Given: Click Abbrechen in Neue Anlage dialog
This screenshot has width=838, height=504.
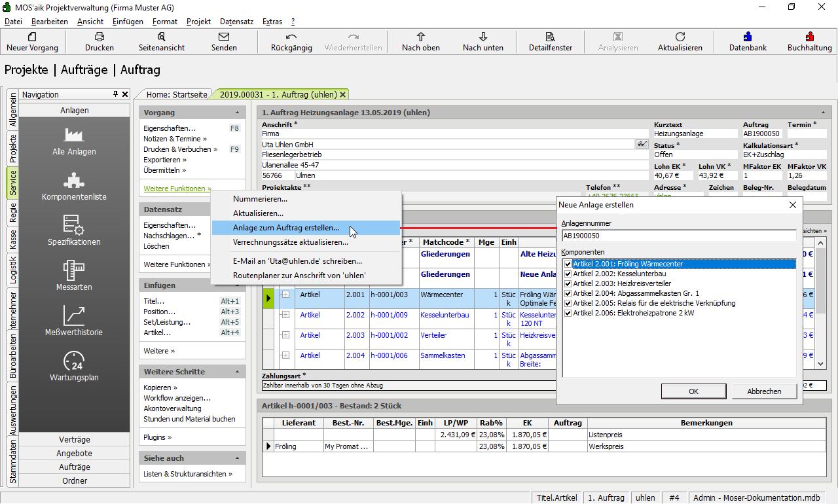Looking at the screenshot, I should click(x=763, y=391).
